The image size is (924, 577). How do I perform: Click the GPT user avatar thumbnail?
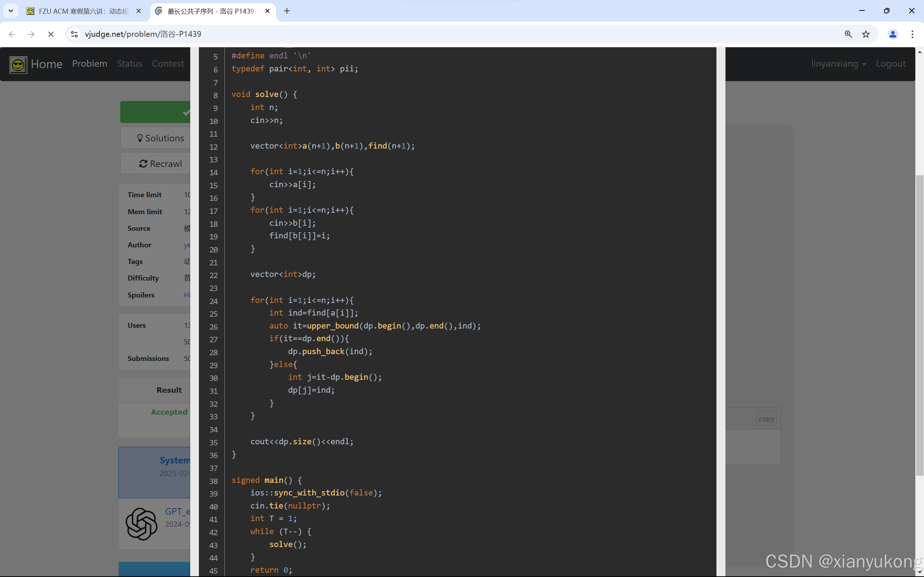click(141, 524)
